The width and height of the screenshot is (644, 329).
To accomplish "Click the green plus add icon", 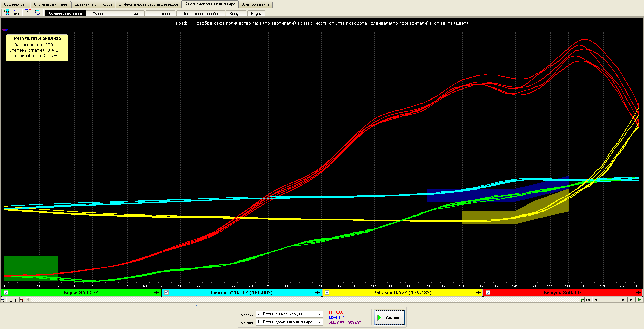I will tap(582, 300).
